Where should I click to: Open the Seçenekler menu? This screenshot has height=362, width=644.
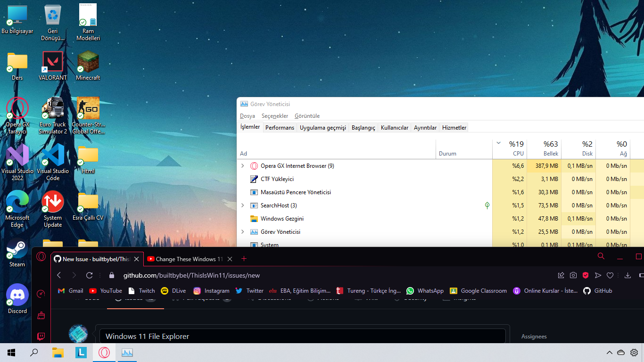pos(275,116)
